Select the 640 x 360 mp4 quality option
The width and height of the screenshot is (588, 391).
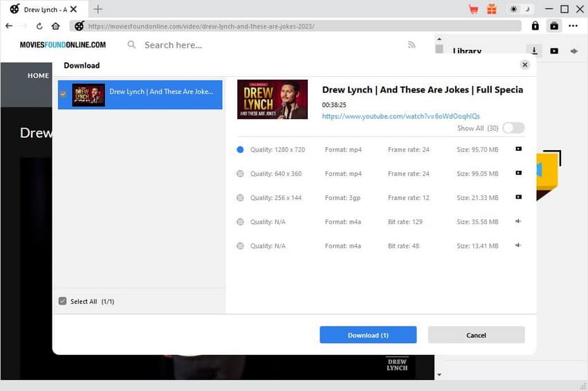pos(240,174)
